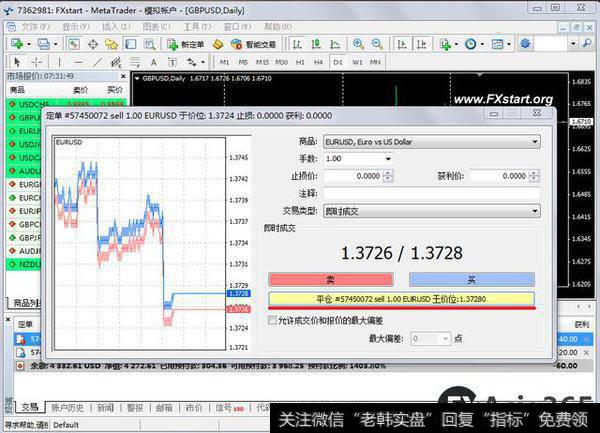
Task: Open MetaEditor with the yellow diamond icon
Action: coord(218,44)
